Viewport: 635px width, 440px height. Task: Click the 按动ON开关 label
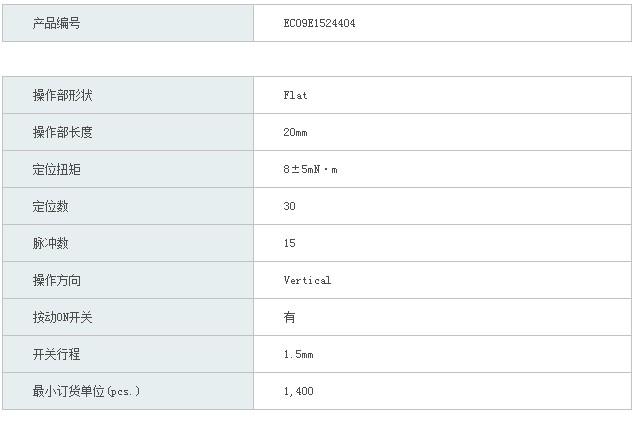[62, 317]
